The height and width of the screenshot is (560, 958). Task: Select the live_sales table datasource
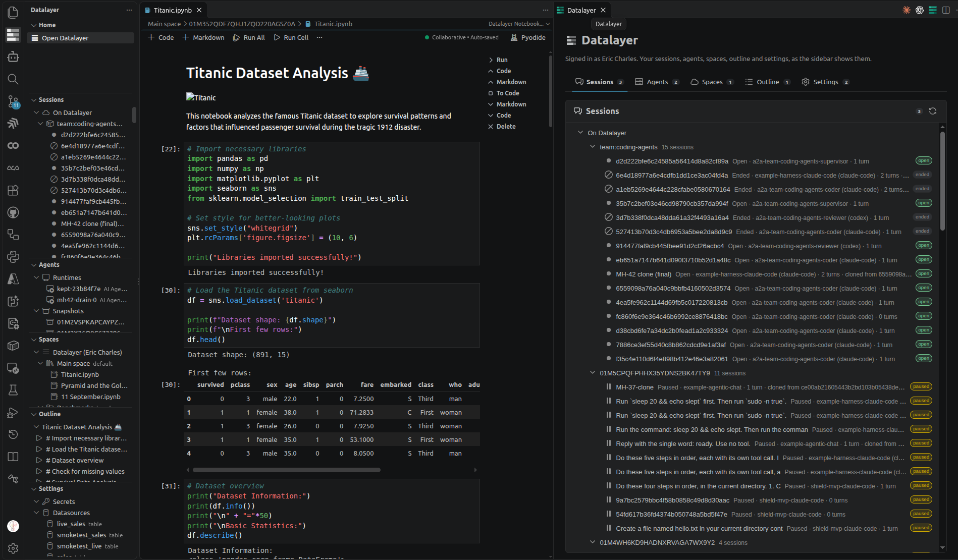coord(79,524)
